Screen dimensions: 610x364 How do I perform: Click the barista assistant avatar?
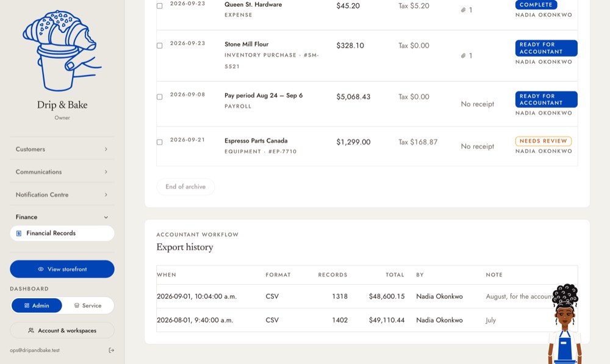click(x=565, y=324)
